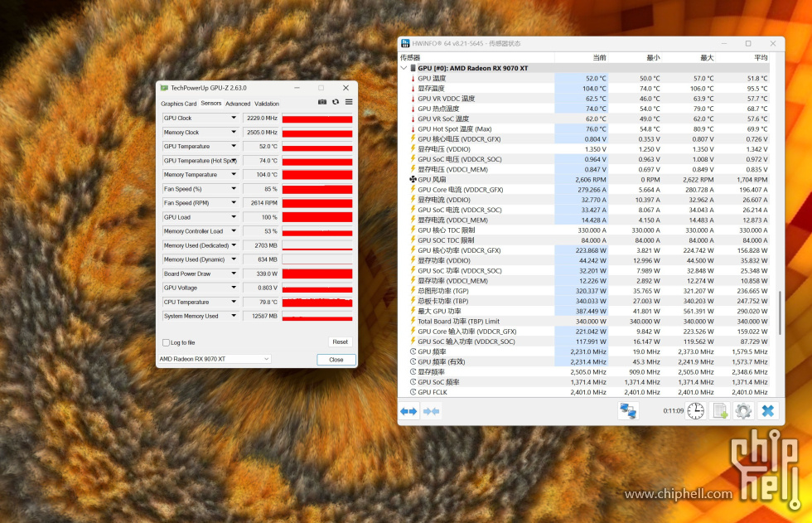Open the Fan Speed (RPM) sensor dropdown
This screenshot has width=812, height=523.
234,203
